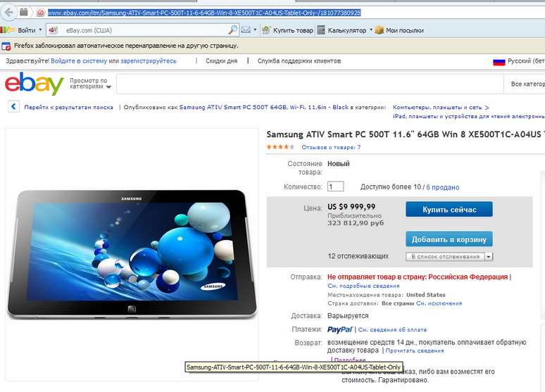The image size is (545, 392).
Task: Open the mail envelope toolbar icon
Action: pyautogui.click(x=246, y=30)
